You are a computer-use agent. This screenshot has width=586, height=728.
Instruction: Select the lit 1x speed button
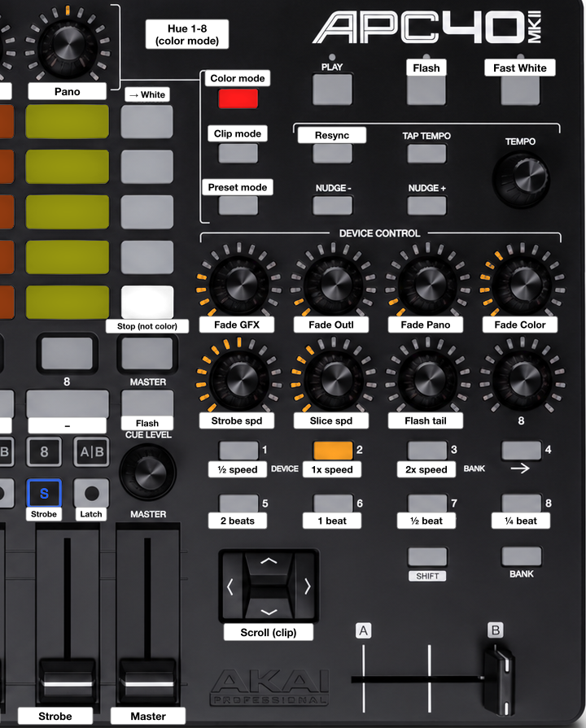(x=333, y=451)
